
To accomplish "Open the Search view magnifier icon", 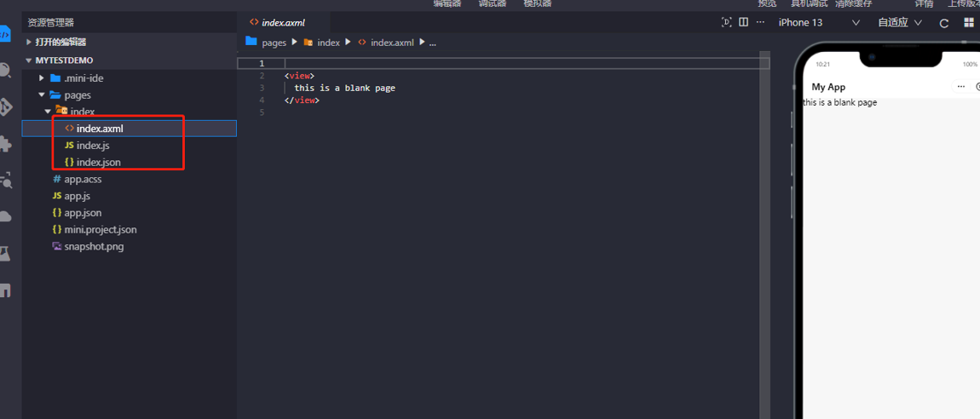I will coord(5,70).
